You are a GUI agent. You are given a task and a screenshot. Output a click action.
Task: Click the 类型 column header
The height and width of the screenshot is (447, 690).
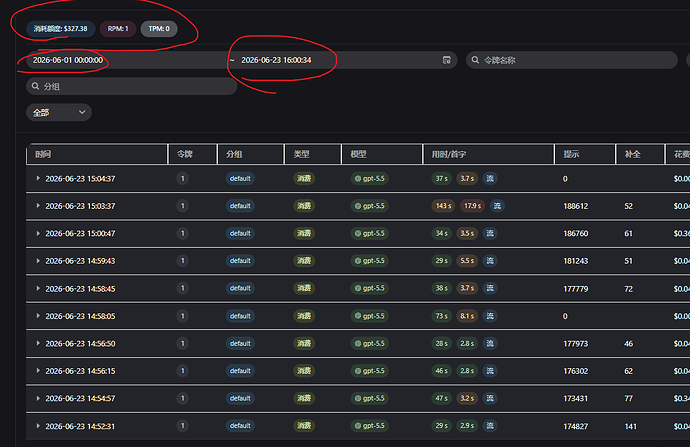coord(313,154)
